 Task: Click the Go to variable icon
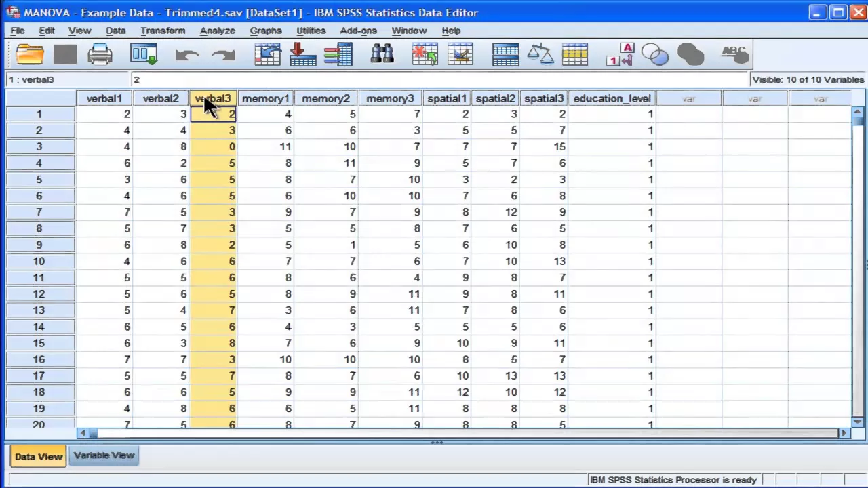tap(302, 54)
